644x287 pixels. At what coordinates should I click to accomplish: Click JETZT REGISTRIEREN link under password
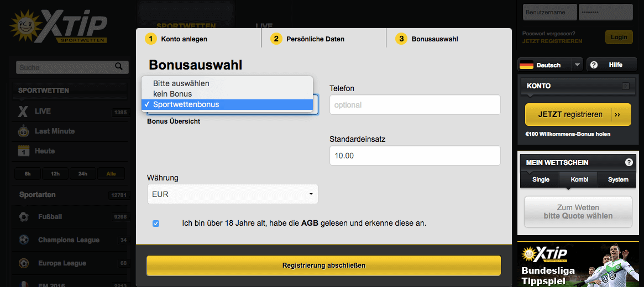(x=552, y=41)
